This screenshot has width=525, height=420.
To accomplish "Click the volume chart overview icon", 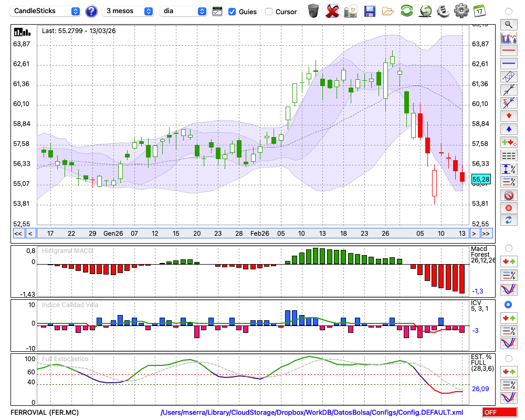I will tap(509, 37).
